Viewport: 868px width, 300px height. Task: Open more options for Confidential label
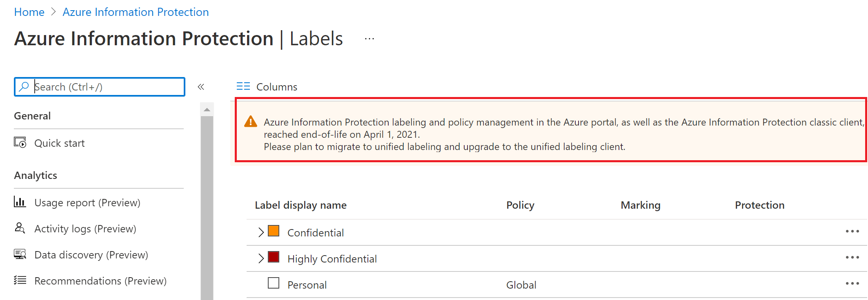coord(852,232)
